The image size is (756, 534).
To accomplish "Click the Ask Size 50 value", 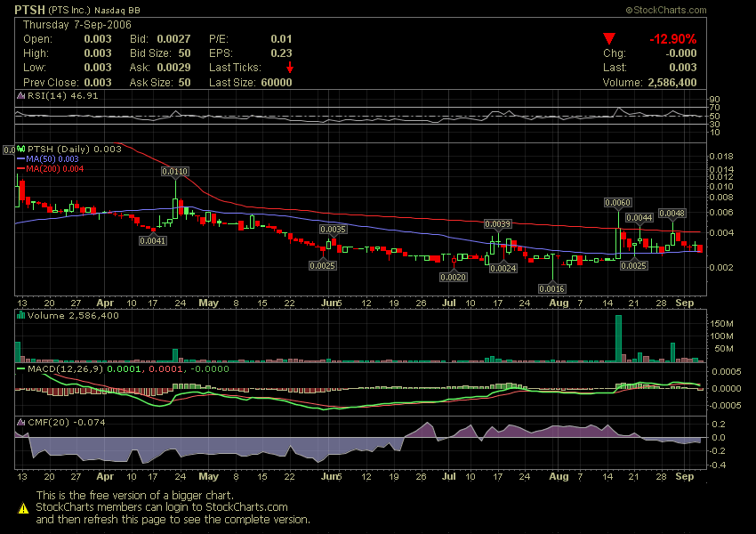I will click(x=184, y=83).
